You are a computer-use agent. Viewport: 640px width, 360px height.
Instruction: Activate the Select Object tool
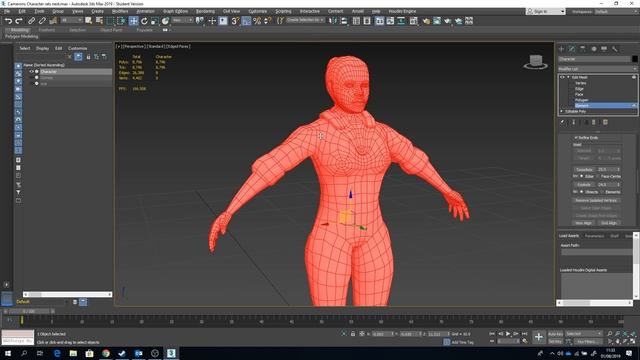(89, 21)
